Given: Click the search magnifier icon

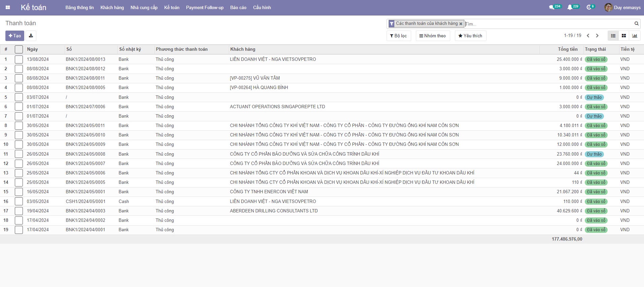Looking at the screenshot, I should (x=636, y=24).
